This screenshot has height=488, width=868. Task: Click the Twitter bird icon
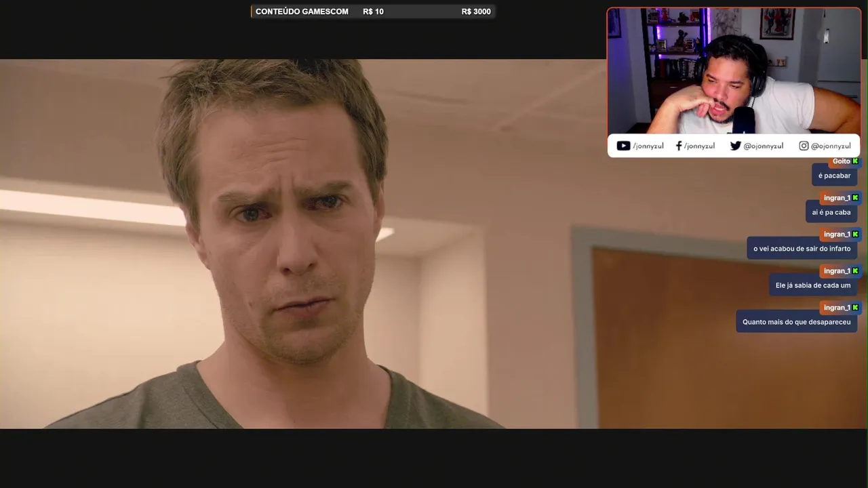(735, 146)
